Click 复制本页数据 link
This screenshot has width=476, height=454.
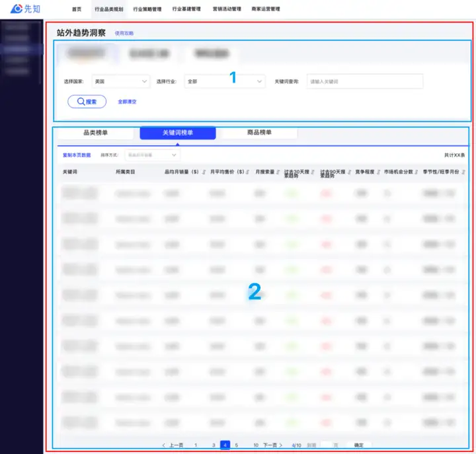[77, 155]
